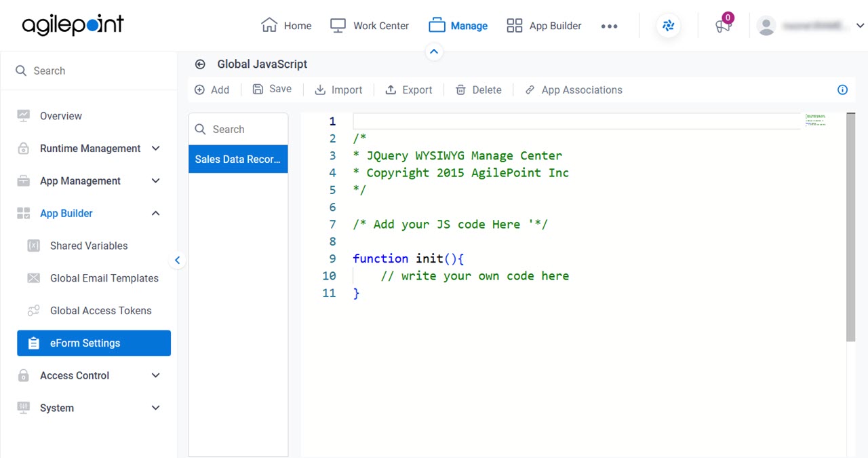Click the Runtime Management lock icon

[24, 149]
